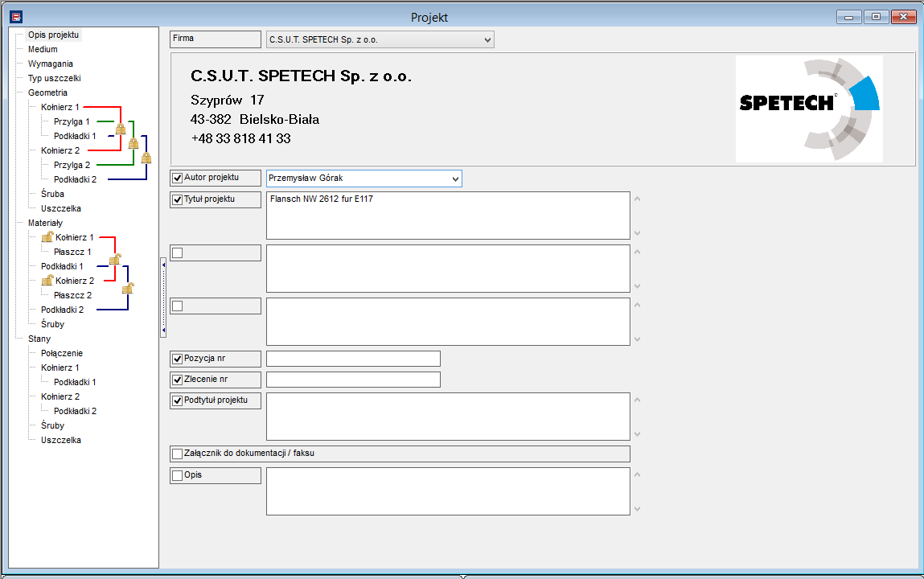Toggle the Pozycja nr checkbox
Image resolution: width=924 pixels, height=579 pixels.
tap(178, 359)
